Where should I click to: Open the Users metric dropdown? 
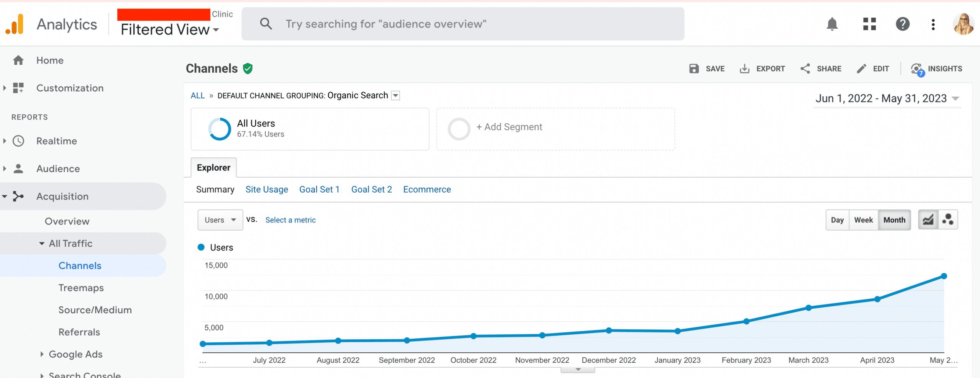coord(220,220)
